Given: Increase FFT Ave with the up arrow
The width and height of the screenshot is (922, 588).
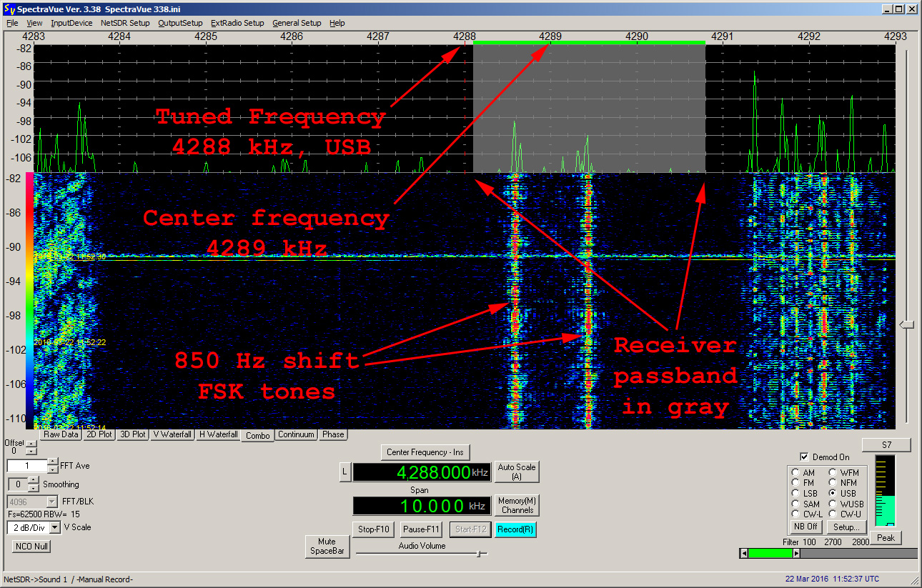Looking at the screenshot, I should (x=53, y=462).
